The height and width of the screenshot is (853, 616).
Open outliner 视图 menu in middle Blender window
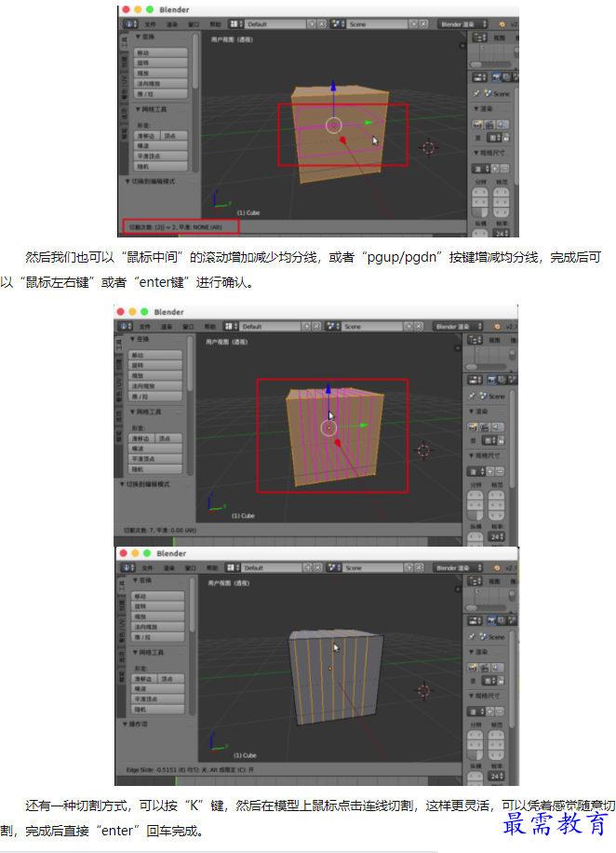(x=495, y=340)
